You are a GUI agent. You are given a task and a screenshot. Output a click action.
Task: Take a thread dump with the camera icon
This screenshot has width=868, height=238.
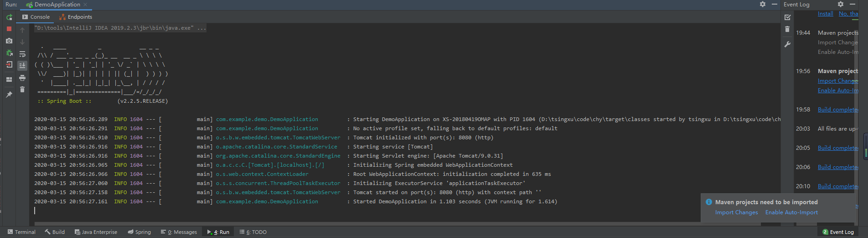(9, 41)
